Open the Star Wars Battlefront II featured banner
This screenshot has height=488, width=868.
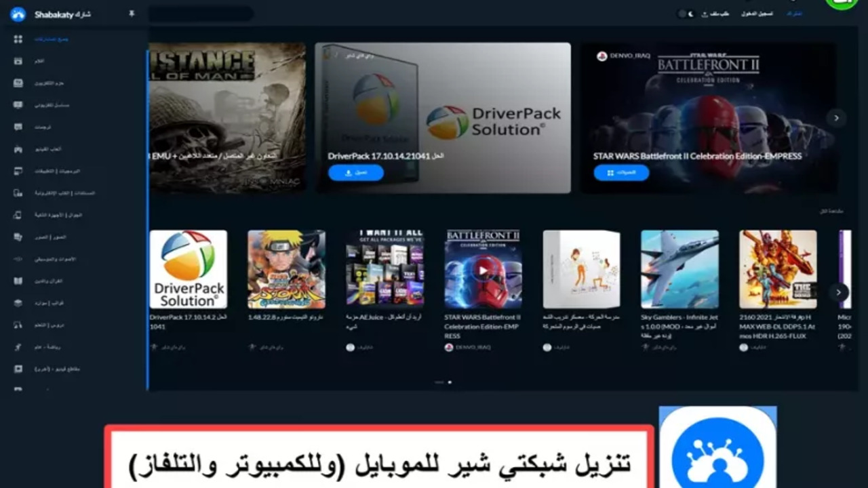(709, 118)
